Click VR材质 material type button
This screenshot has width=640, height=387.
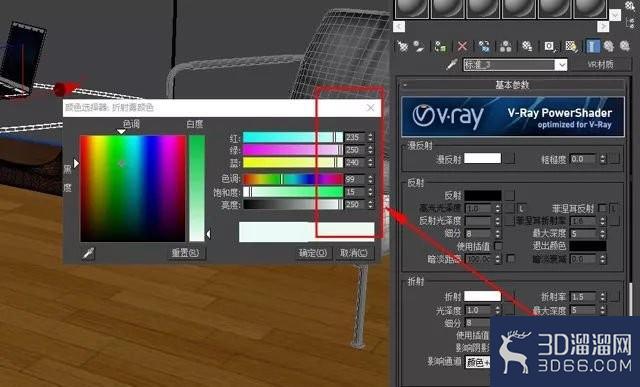(600, 64)
